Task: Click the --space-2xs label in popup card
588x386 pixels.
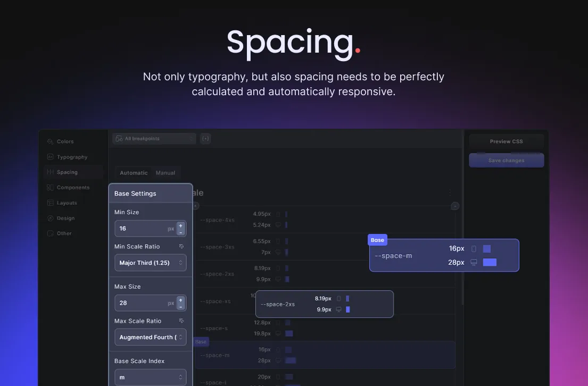Action: pyautogui.click(x=277, y=304)
